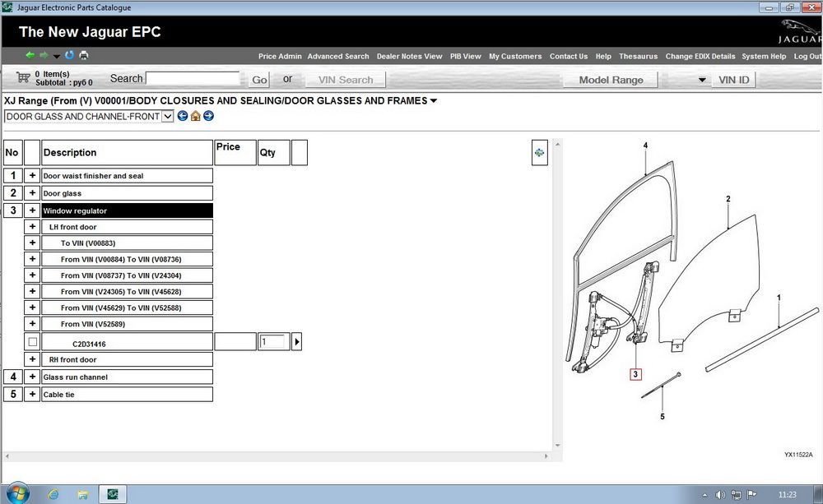Click callout number 3 in diagram
The image size is (823, 504).
pos(635,374)
